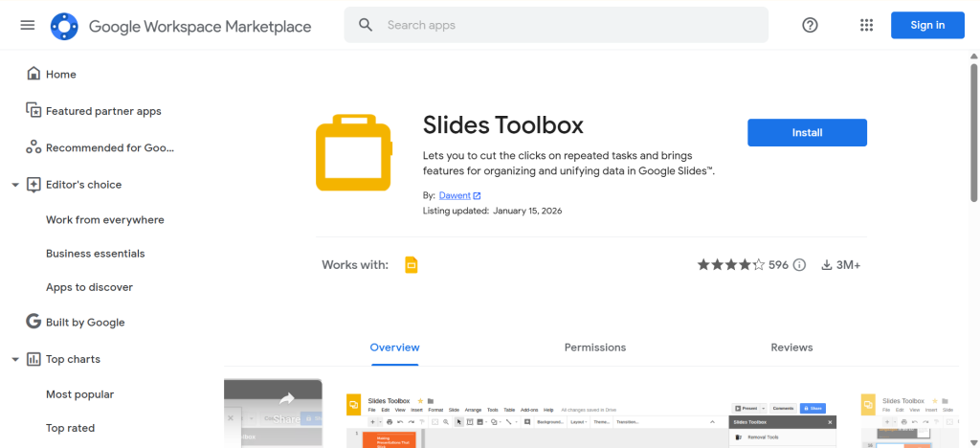
Task: Click the Slides Toolbox app logo
Action: [x=354, y=152]
